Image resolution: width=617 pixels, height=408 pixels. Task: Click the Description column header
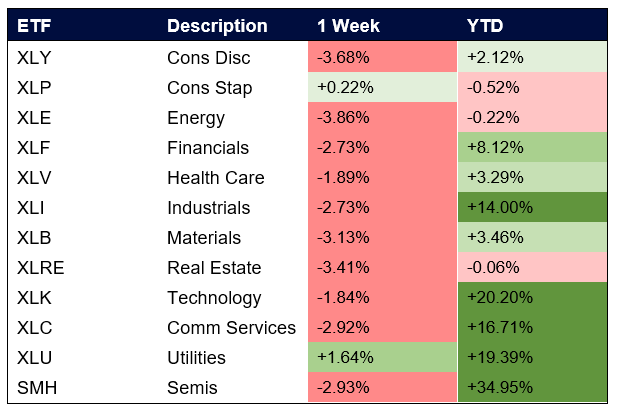click(x=217, y=26)
